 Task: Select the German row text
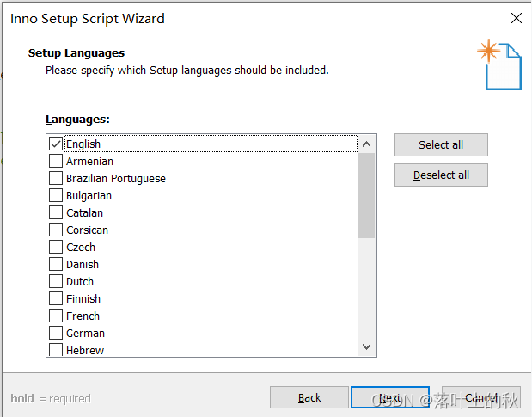pos(85,334)
